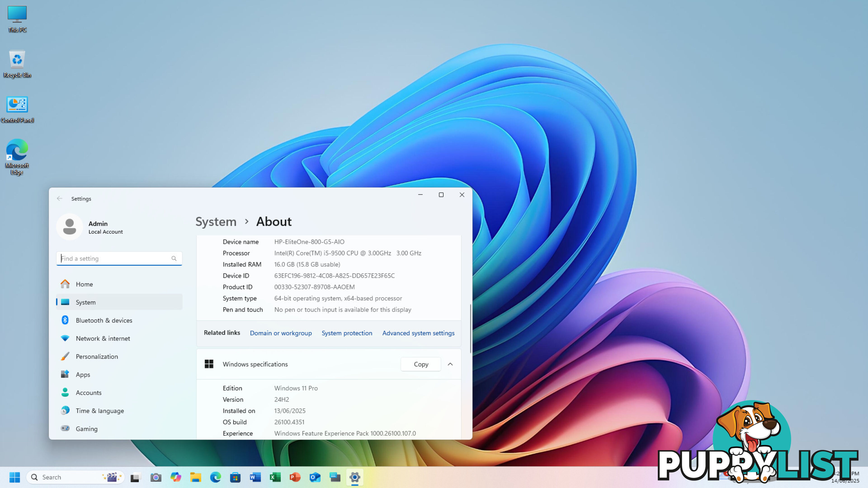
Task: Click the Settings gear in taskbar
Action: pyautogui.click(x=355, y=477)
